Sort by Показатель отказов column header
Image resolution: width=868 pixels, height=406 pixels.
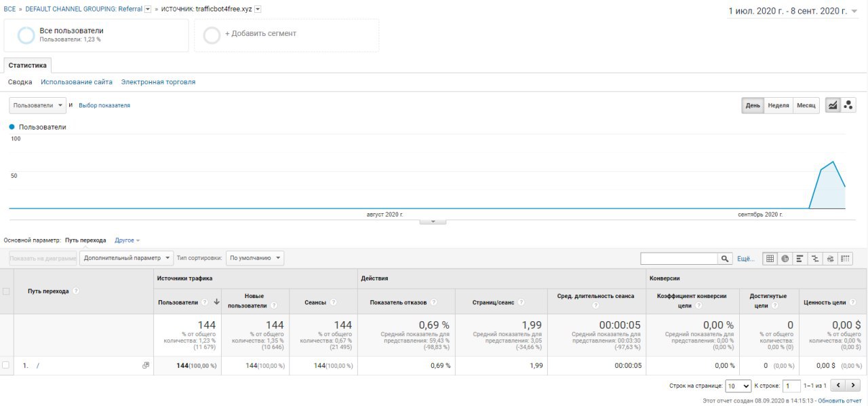click(x=398, y=302)
